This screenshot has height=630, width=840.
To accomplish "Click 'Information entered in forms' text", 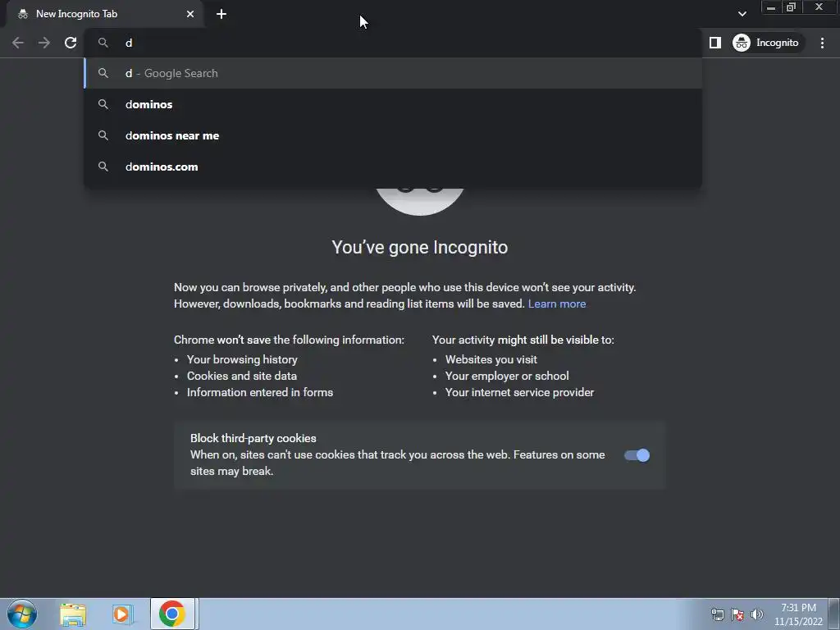I will [260, 393].
